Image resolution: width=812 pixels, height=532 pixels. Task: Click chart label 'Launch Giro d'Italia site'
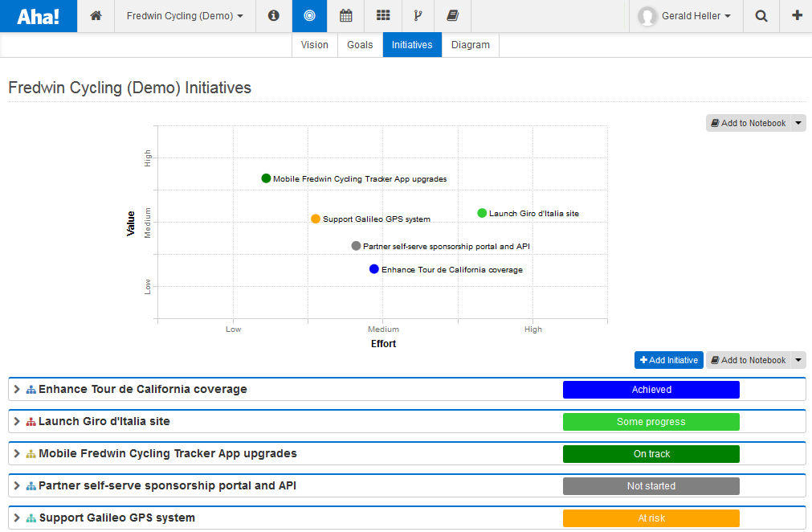(x=534, y=214)
